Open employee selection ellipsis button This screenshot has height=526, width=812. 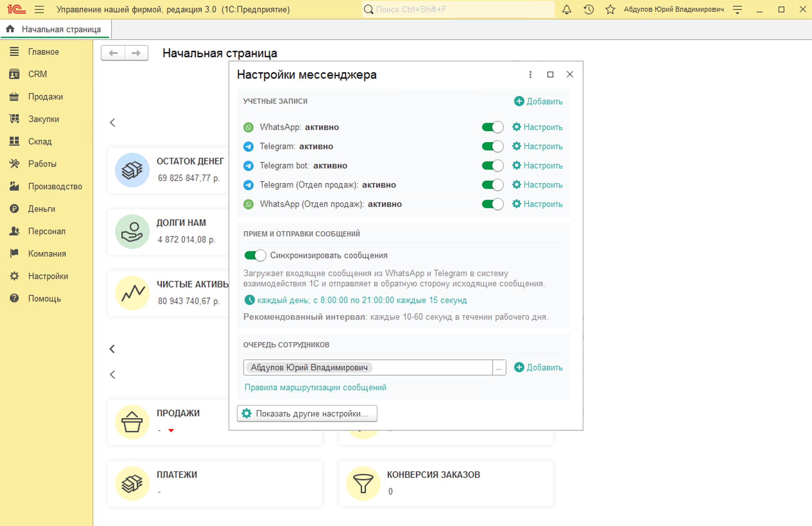coord(499,368)
